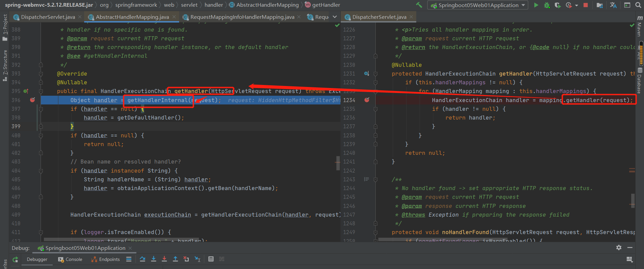This screenshot has height=269, width=644.
Task: Click the Build project hammer icon
Action: pyautogui.click(x=419, y=5)
